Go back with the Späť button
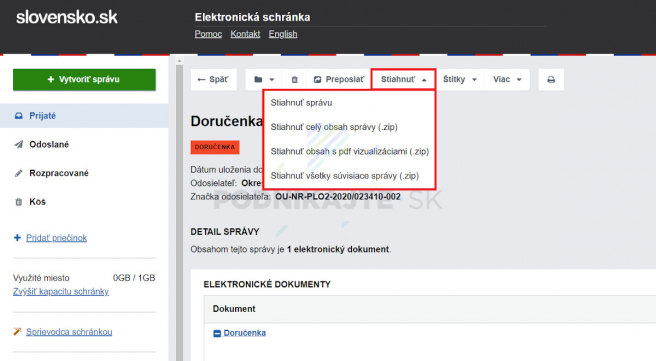 pos(213,79)
